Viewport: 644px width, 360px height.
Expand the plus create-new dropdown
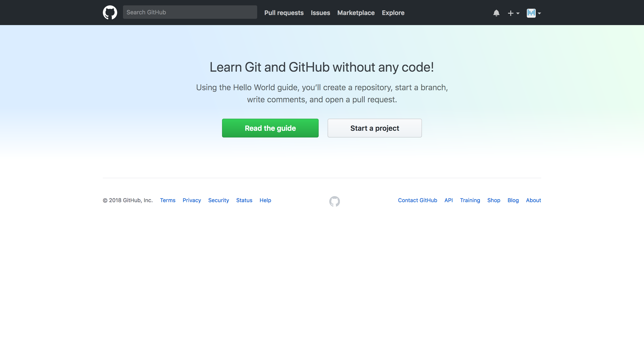coord(513,13)
